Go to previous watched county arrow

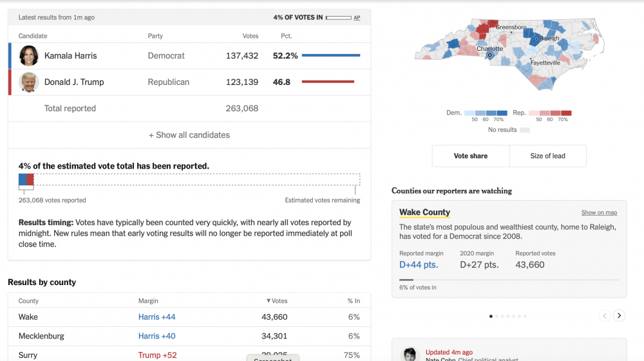pyautogui.click(x=605, y=315)
